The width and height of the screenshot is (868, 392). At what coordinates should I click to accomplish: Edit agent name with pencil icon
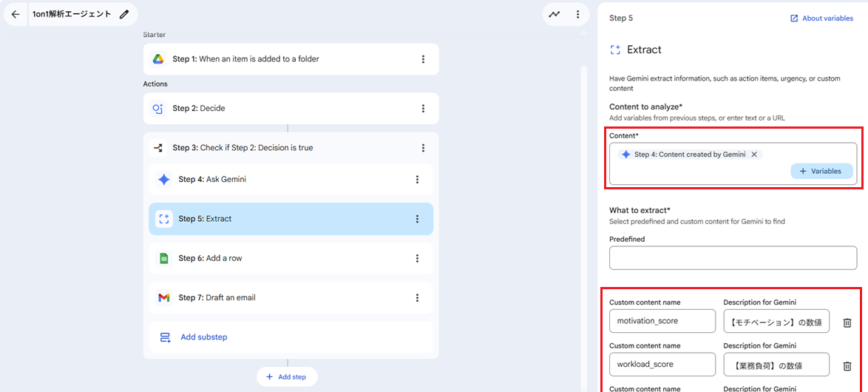pos(124,14)
